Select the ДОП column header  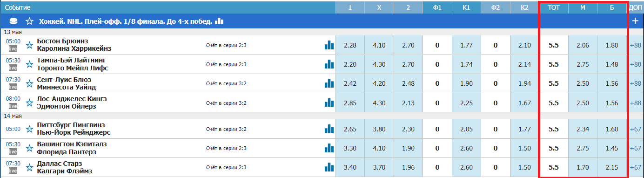(x=636, y=7)
